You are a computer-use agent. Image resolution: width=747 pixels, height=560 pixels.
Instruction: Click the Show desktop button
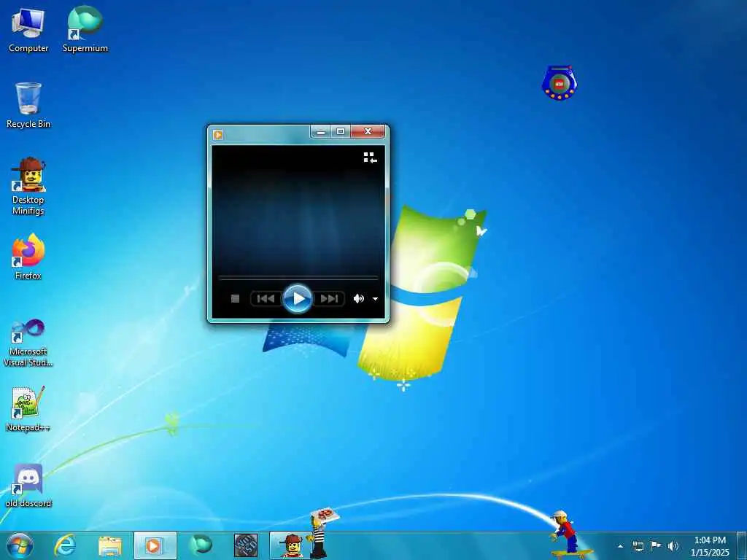pyautogui.click(x=742, y=546)
